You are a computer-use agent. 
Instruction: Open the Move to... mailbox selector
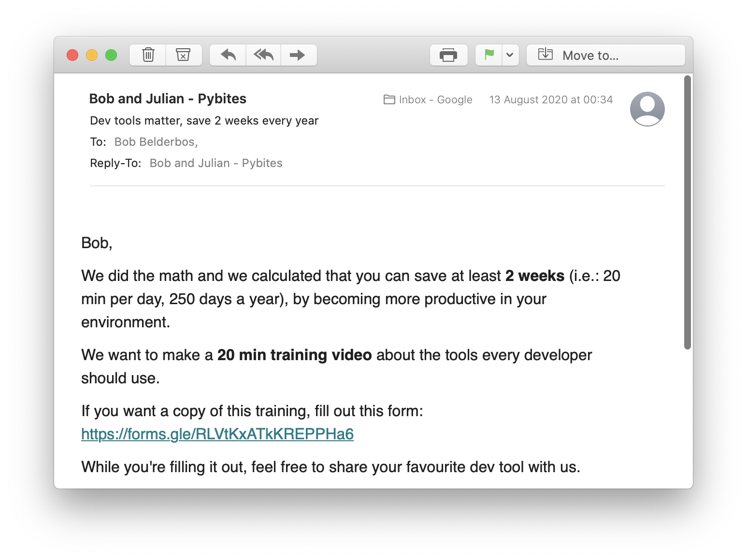(605, 55)
